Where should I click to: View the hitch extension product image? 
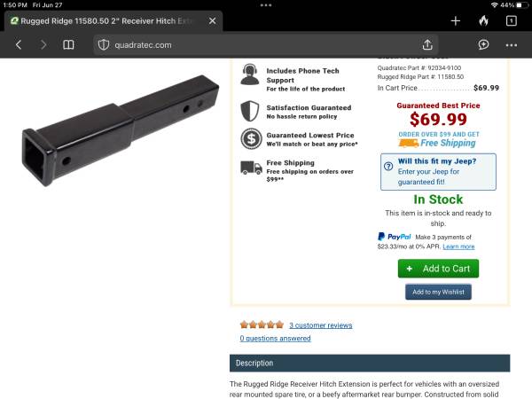click(121, 130)
